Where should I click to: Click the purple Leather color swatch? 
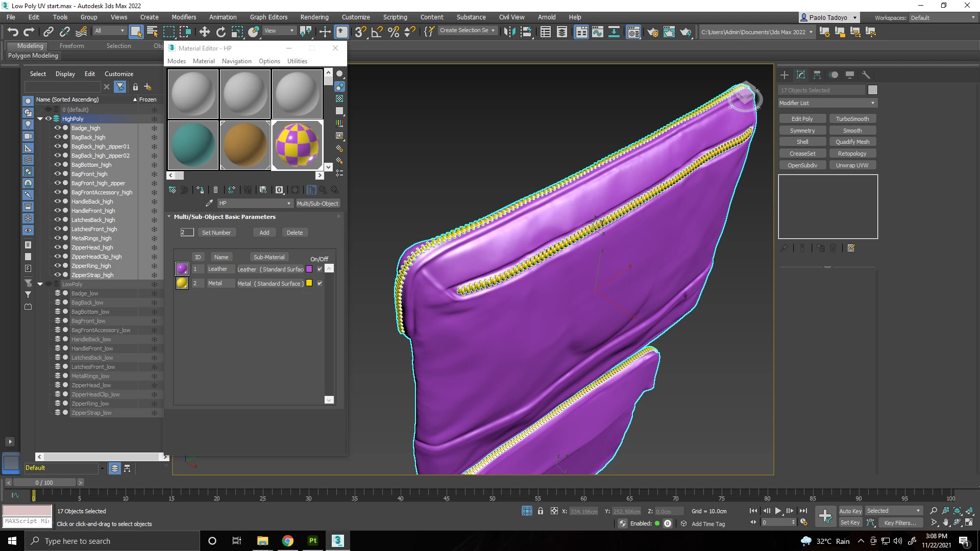point(309,269)
